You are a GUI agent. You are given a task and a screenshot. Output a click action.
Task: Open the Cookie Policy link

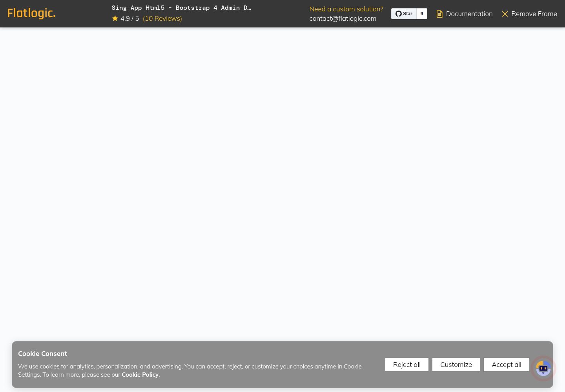point(140,375)
